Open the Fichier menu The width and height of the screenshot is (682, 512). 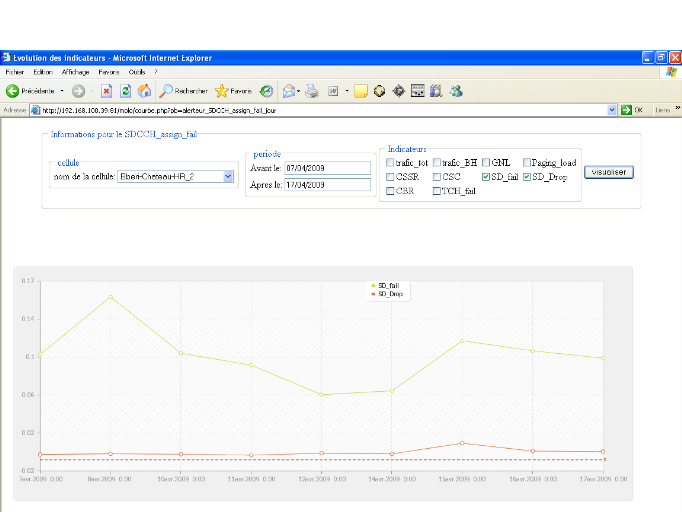(14, 72)
